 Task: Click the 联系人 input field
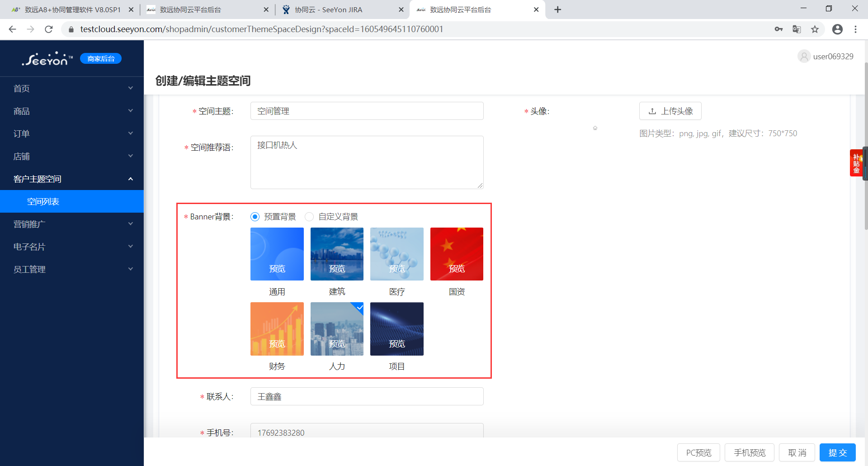tap(367, 396)
